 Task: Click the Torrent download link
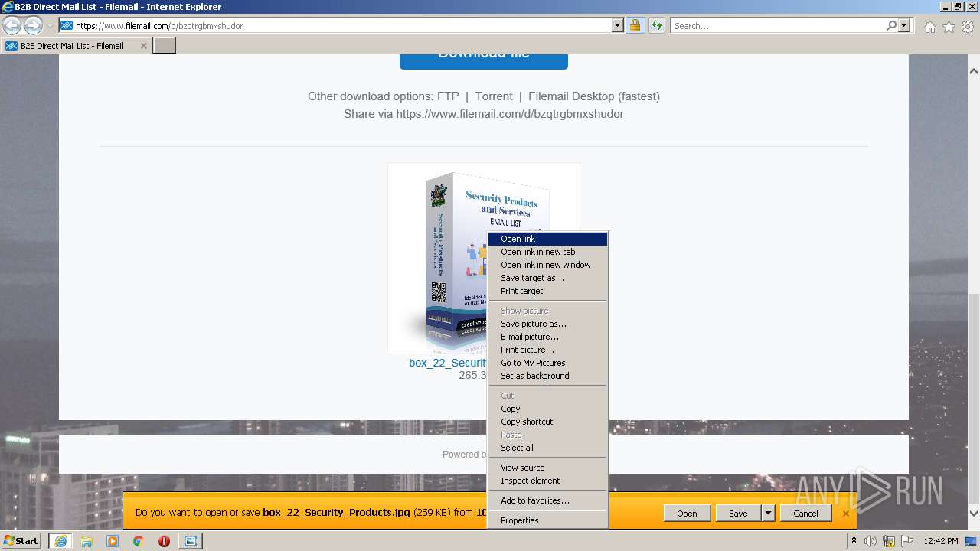pyautogui.click(x=494, y=96)
